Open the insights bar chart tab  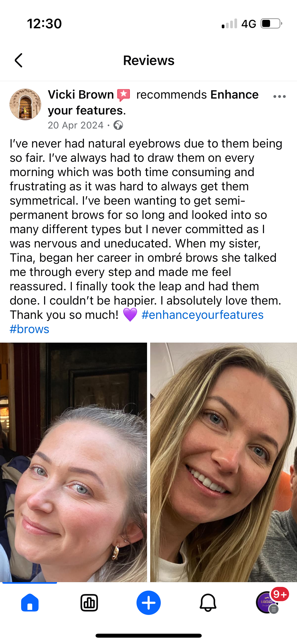pyautogui.click(x=89, y=603)
